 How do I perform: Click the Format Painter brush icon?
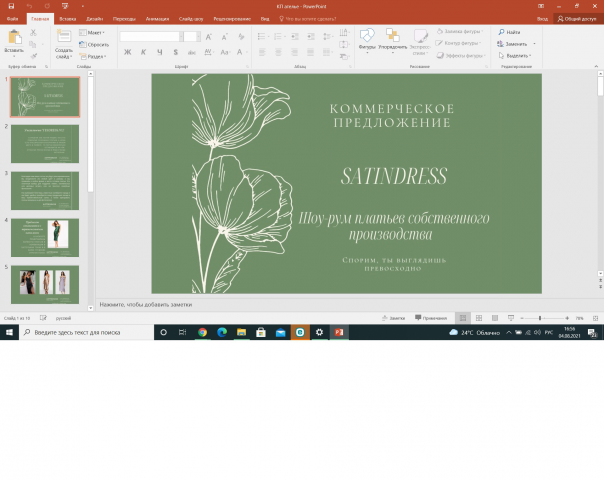coord(34,56)
